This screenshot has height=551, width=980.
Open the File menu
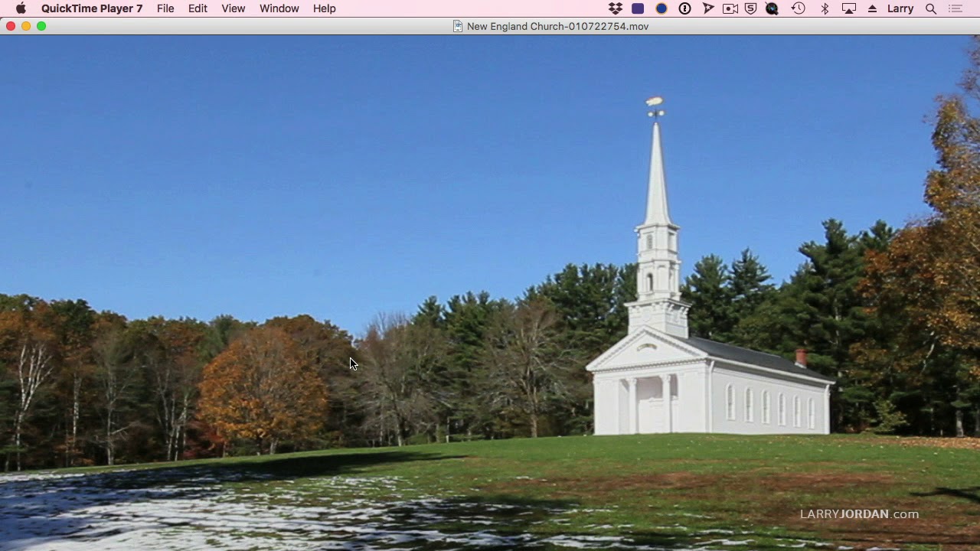click(x=165, y=8)
